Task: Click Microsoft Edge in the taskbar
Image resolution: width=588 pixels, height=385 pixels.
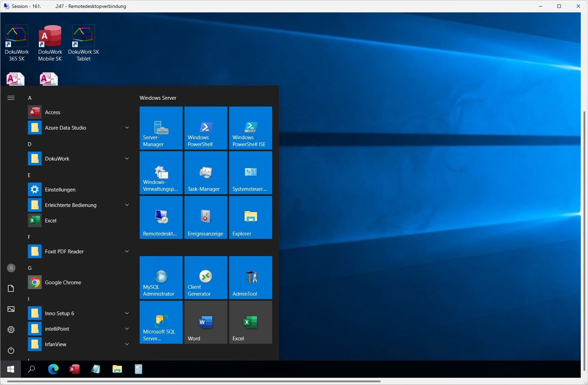Action: (53, 369)
